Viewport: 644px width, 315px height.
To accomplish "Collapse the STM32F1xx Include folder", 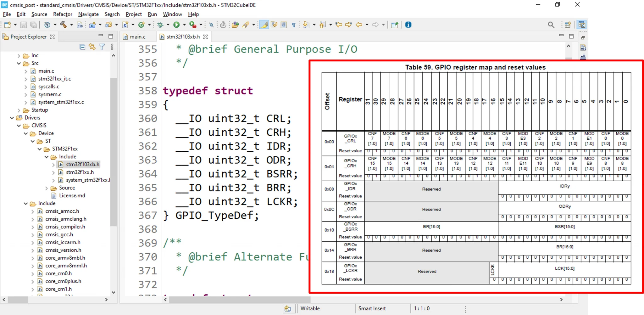I will [47, 156].
